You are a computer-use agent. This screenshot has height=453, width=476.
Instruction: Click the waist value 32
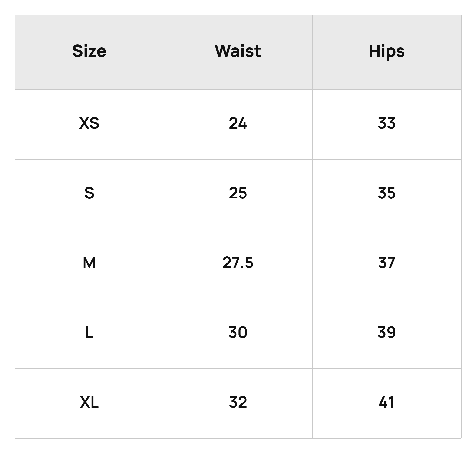tap(238, 402)
